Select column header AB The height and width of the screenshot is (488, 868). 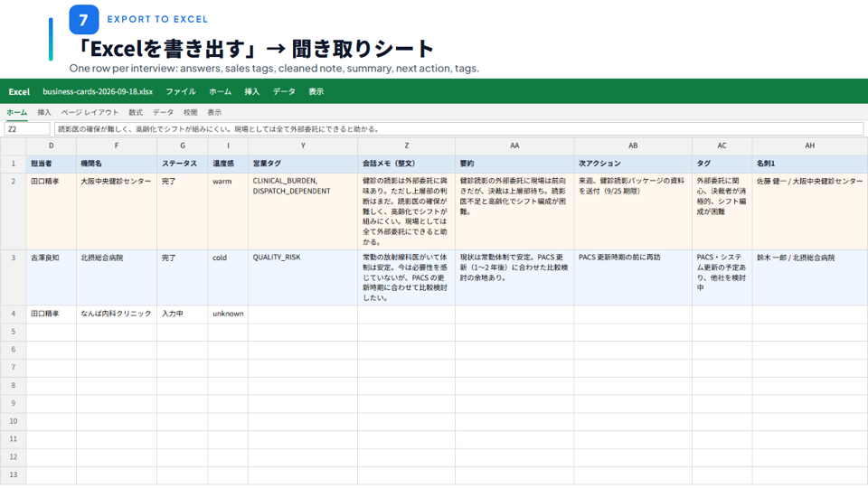point(633,146)
